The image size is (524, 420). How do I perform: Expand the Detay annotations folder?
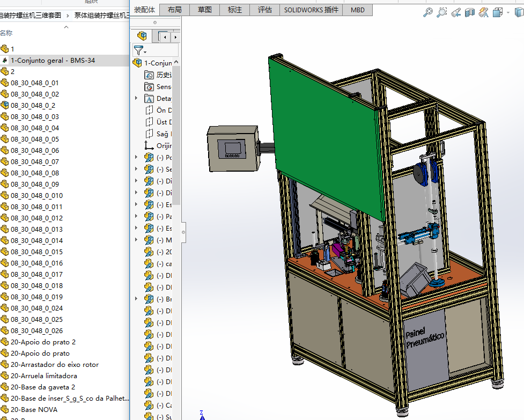pyautogui.click(x=136, y=99)
